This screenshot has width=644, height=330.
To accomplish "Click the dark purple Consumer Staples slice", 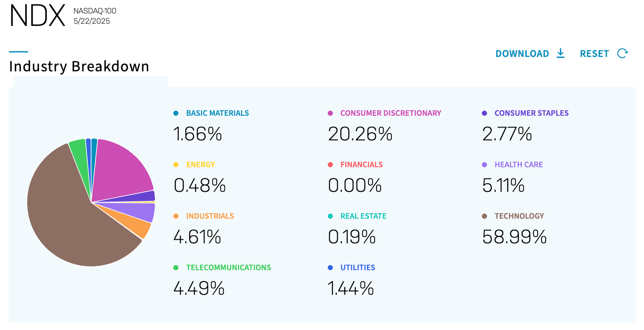I will [x=147, y=196].
